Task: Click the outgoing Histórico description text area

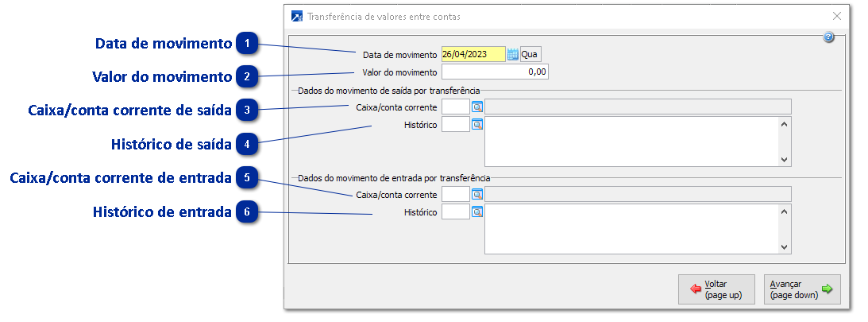Action: pyautogui.click(x=631, y=142)
